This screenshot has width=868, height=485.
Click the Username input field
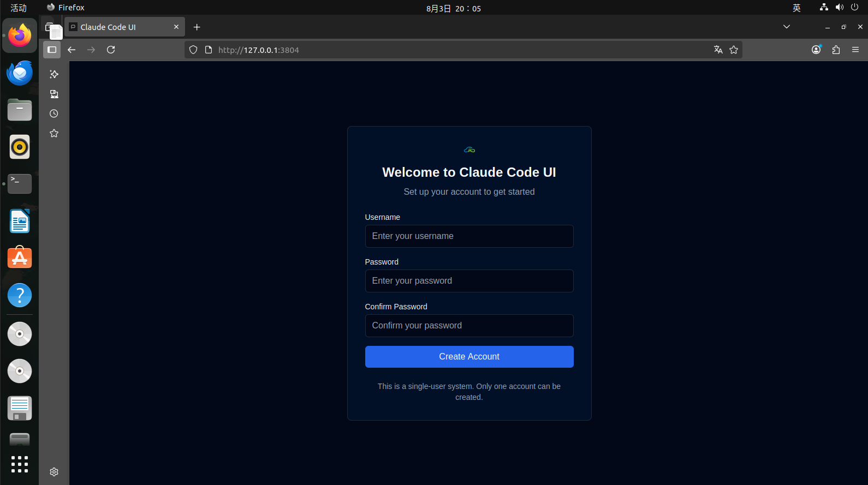click(x=469, y=236)
